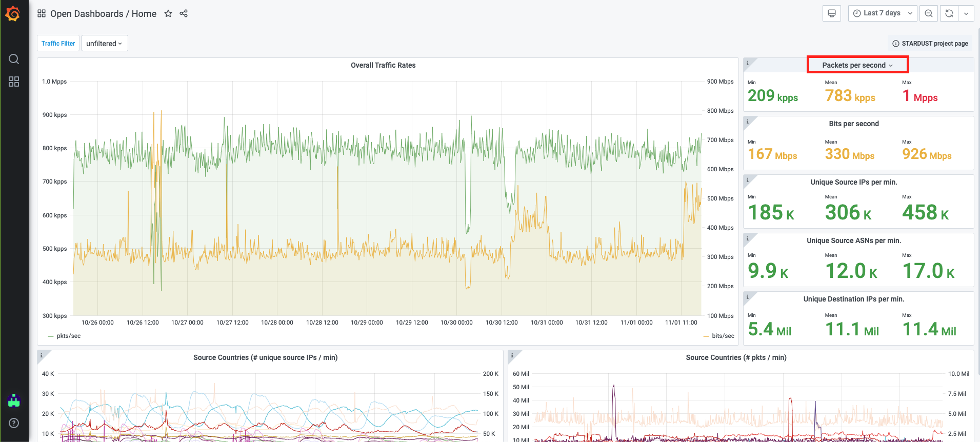This screenshot has height=442, width=980.
Task: Open the Last 7 days time picker
Action: pos(883,13)
